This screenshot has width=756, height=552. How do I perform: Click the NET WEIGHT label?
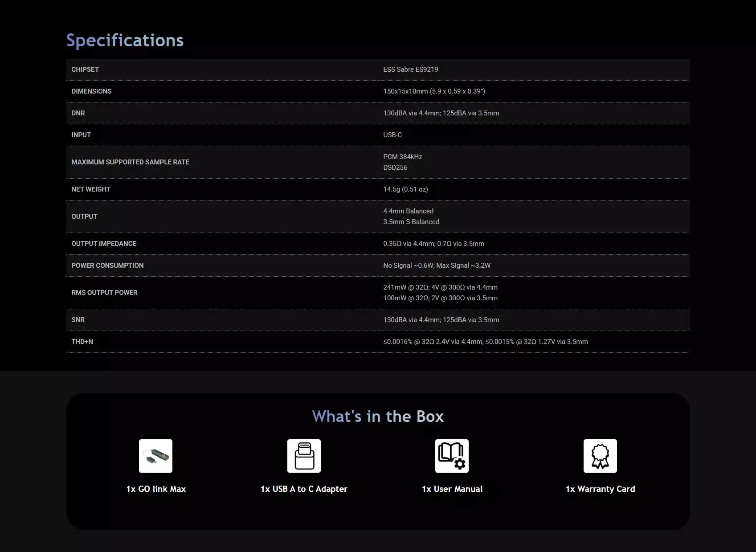[x=91, y=189]
